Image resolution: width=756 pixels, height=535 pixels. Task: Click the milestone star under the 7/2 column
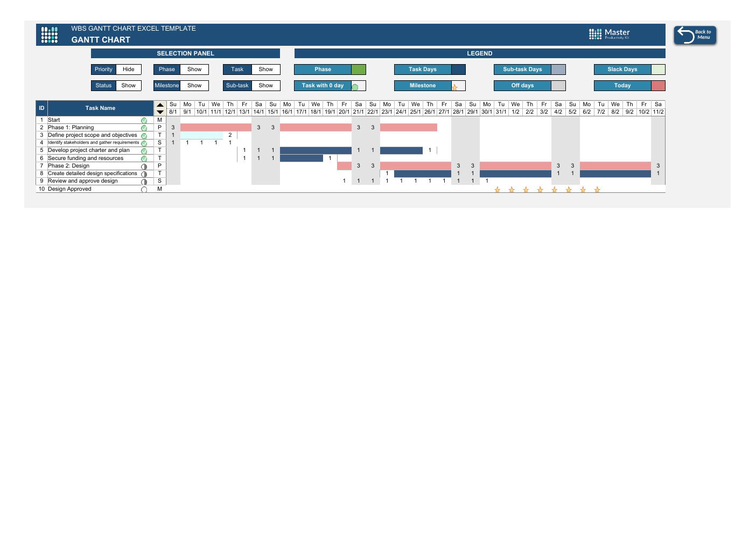pyautogui.click(x=597, y=190)
